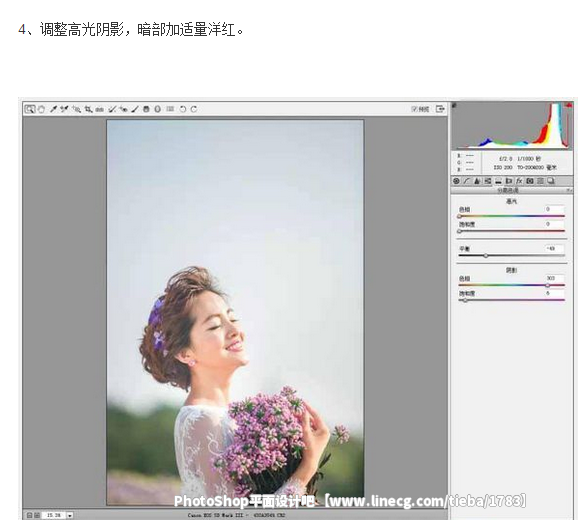
Task: Open the Effects (fx) panel tab
Action: [x=519, y=181]
